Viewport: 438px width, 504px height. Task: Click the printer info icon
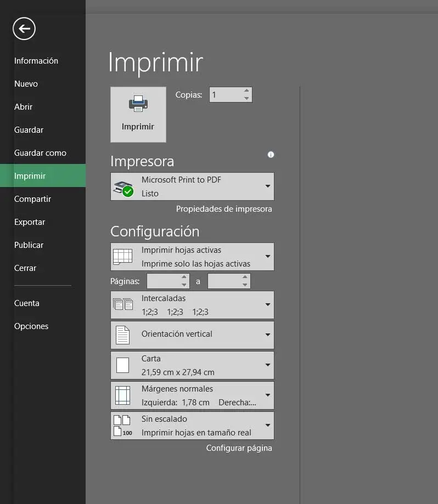coord(271,155)
